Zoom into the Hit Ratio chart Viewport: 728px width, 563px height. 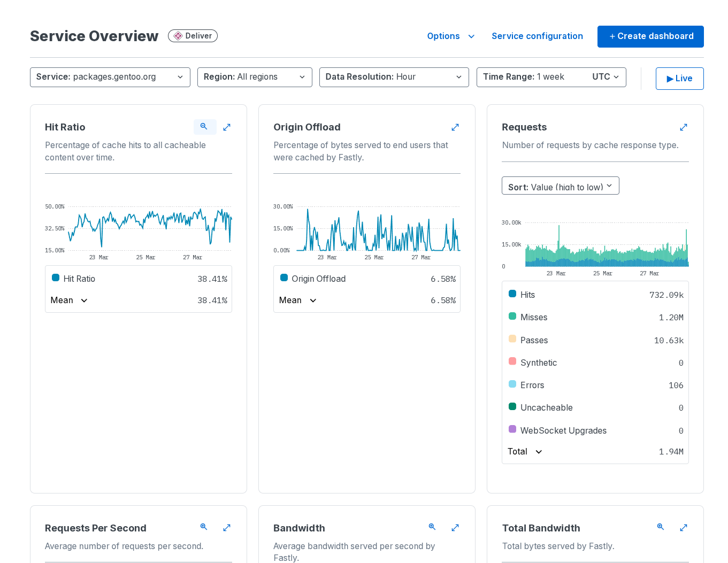tap(204, 127)
